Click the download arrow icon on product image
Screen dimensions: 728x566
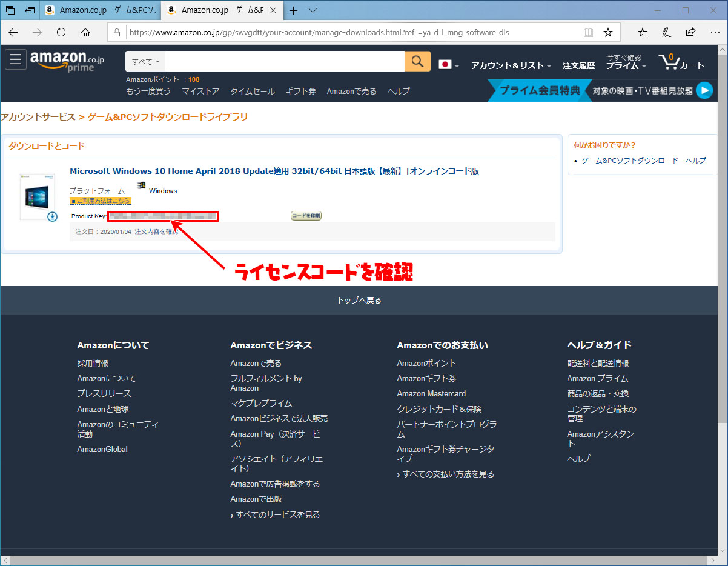point(53,216)
